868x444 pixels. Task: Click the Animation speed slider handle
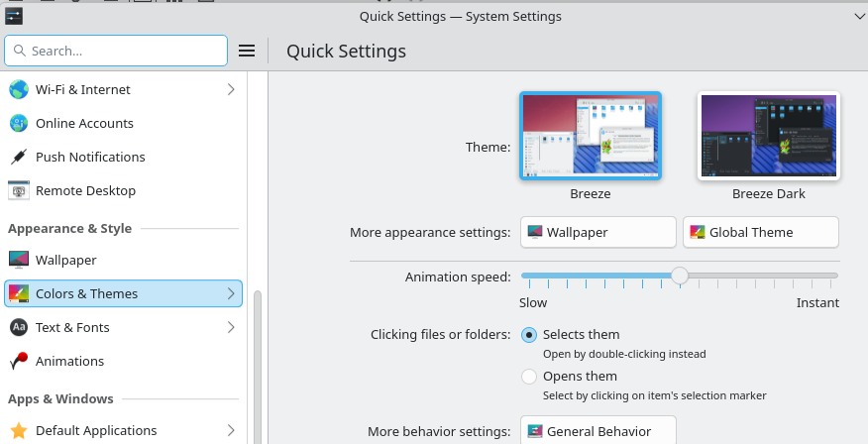coord(679,276)
